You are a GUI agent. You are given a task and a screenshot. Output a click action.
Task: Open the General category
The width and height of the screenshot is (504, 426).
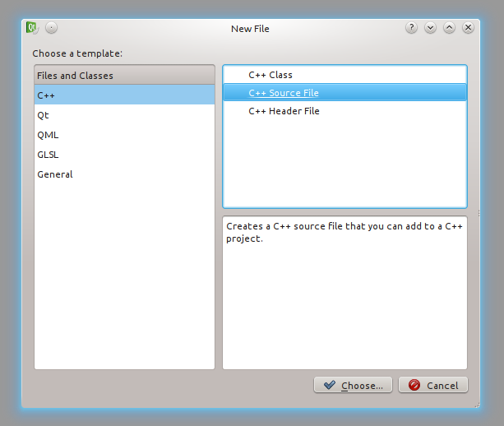pyautogui.click(x=55, y=174)
